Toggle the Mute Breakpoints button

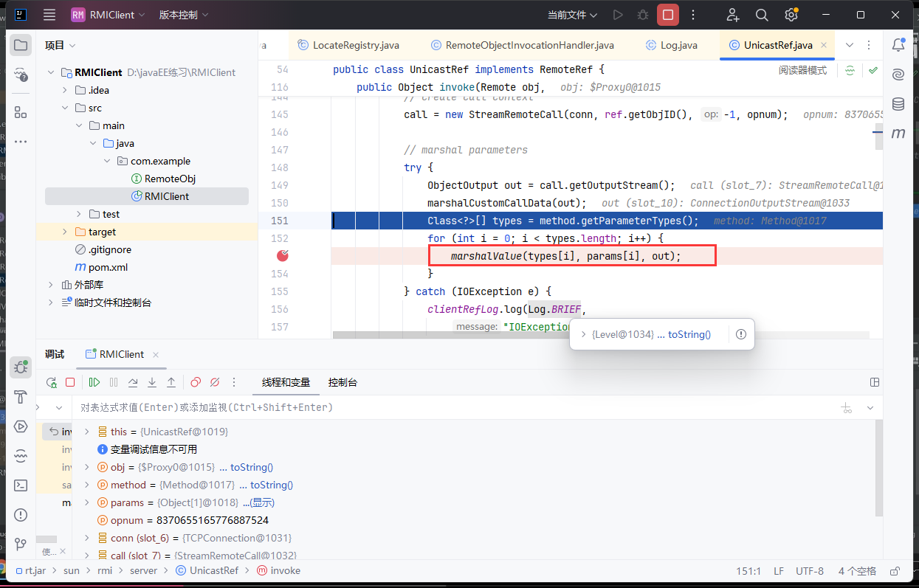[215, 382]
